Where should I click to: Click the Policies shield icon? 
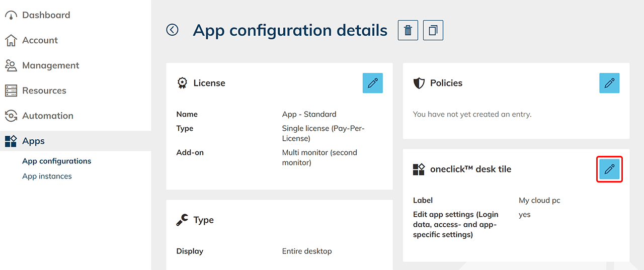point(419,83)
